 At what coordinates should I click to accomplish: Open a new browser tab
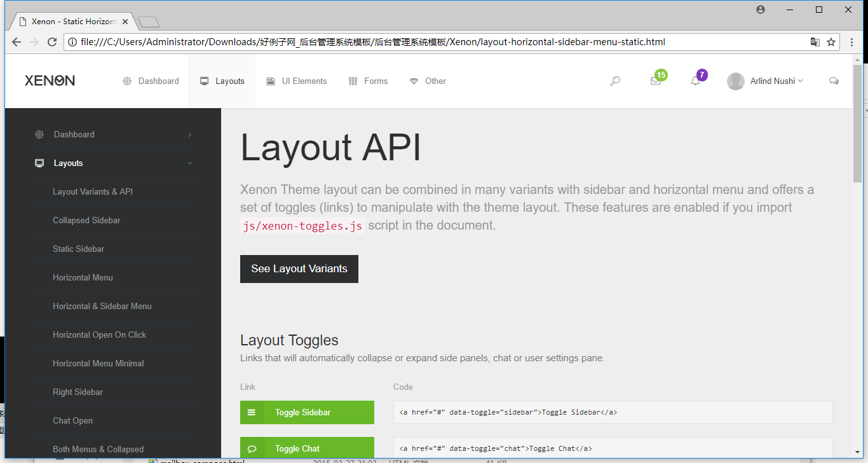(x=148, y=22)
